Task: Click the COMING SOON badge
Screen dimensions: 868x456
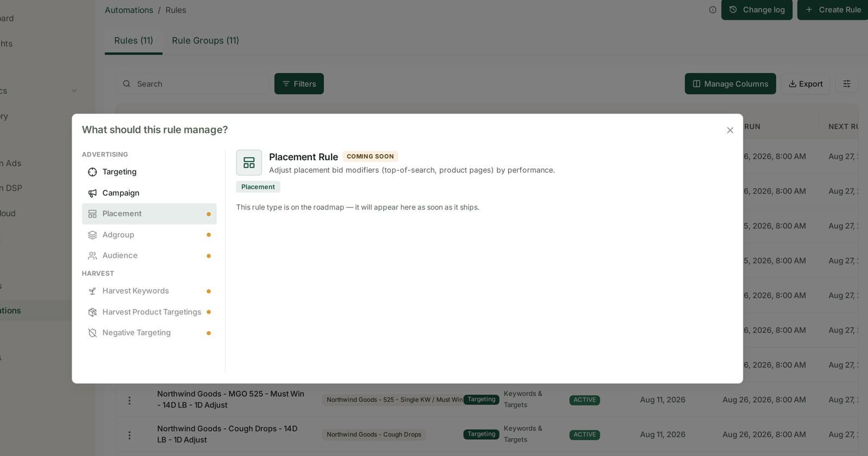Action: (x=371, y=156)
